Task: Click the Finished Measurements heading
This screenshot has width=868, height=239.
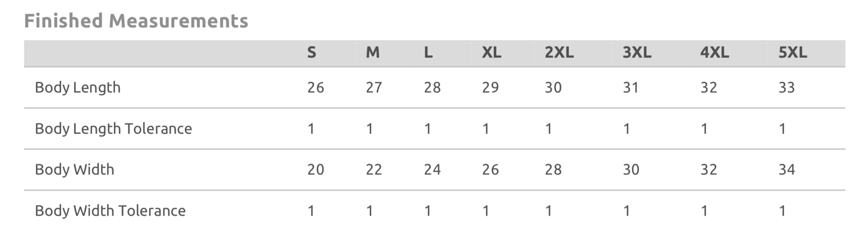Action: tap(136, 21)
